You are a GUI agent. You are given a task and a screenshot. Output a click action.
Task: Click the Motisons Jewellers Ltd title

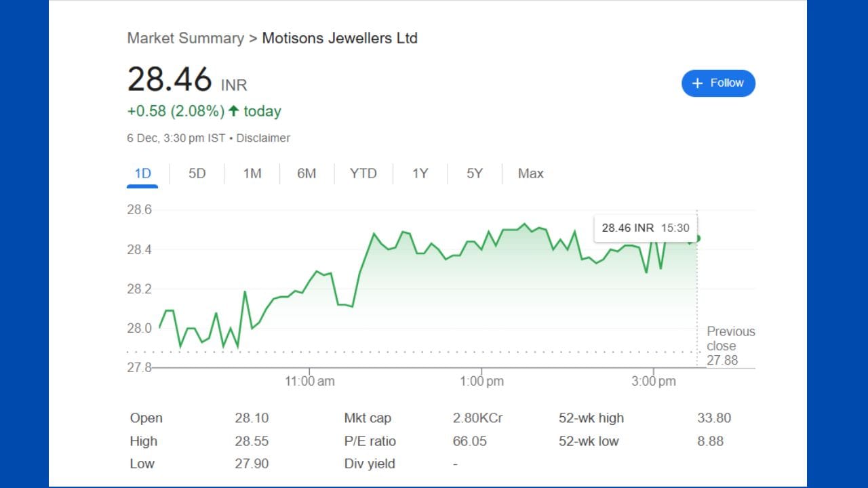[340, 38]
